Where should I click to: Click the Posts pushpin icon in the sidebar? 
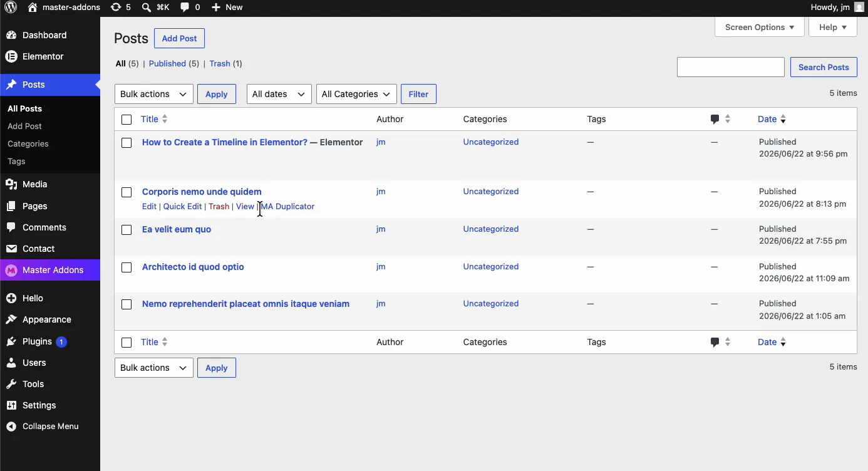click(x=11, y=85)
